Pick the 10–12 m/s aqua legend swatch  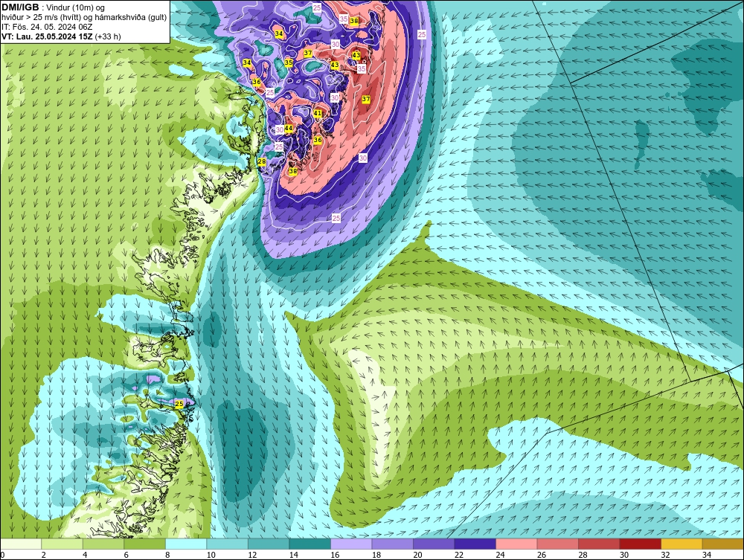[227, 544]
